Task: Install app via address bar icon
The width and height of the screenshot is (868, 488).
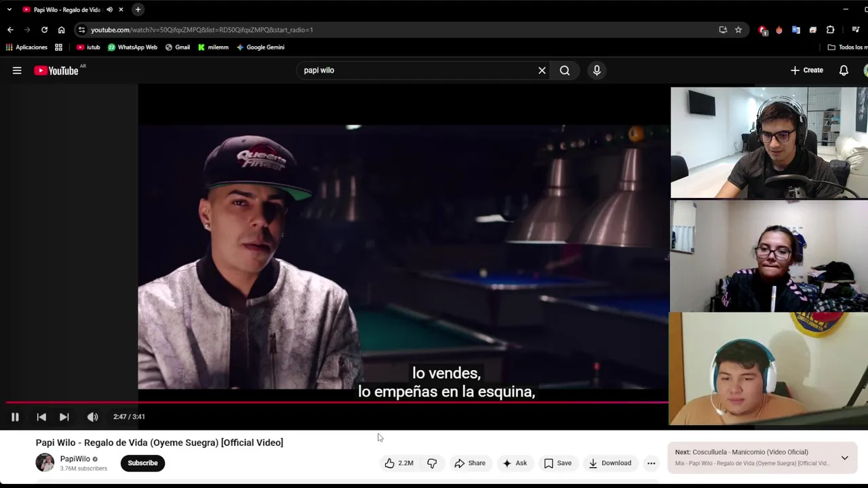Action: point(723,30)
